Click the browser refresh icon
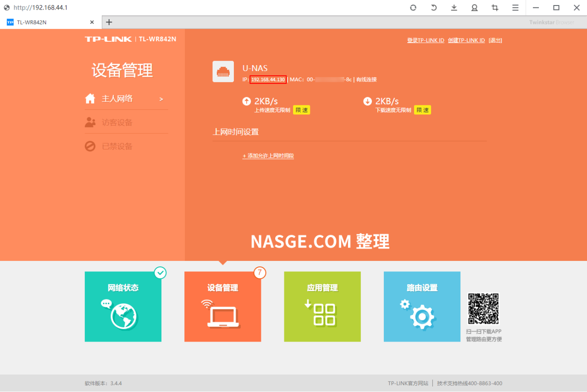 tap(413, 7)
